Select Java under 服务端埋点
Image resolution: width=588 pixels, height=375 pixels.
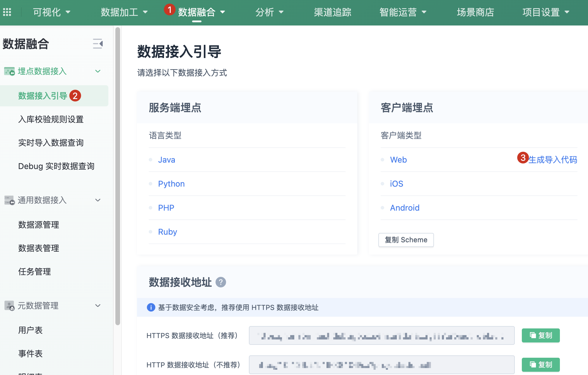[x=166, y=160]
